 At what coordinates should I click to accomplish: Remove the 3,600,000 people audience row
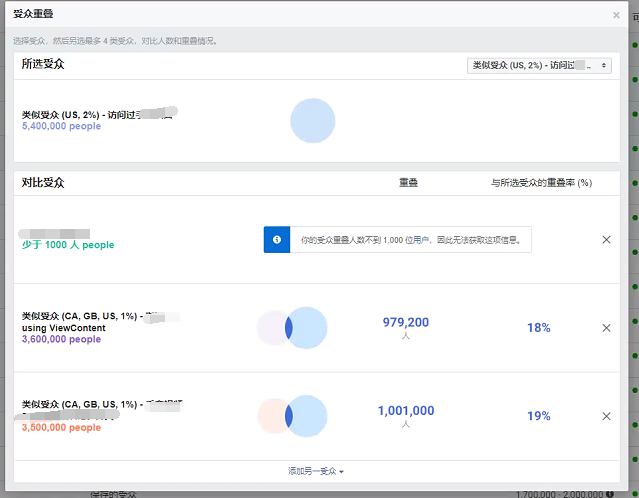tap(606, 328)
